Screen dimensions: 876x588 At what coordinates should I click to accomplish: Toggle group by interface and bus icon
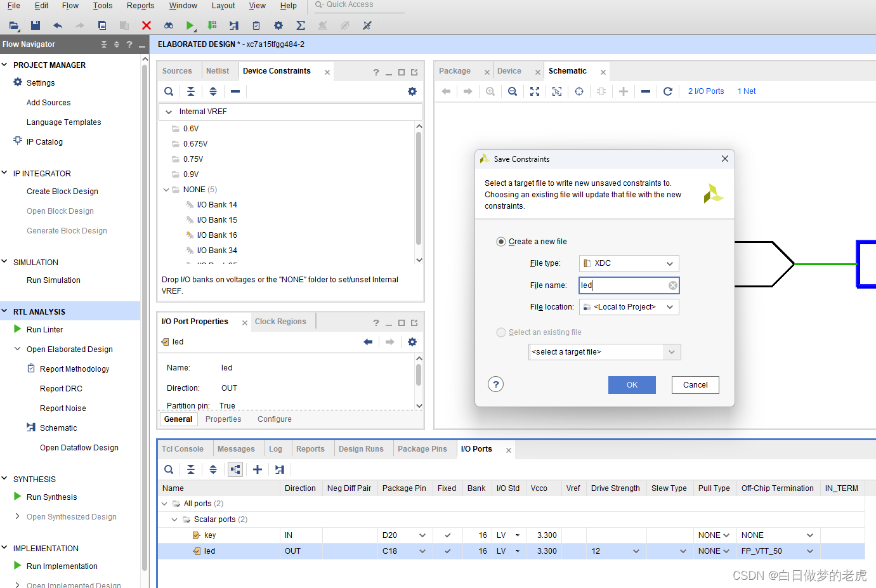(235, 469)
